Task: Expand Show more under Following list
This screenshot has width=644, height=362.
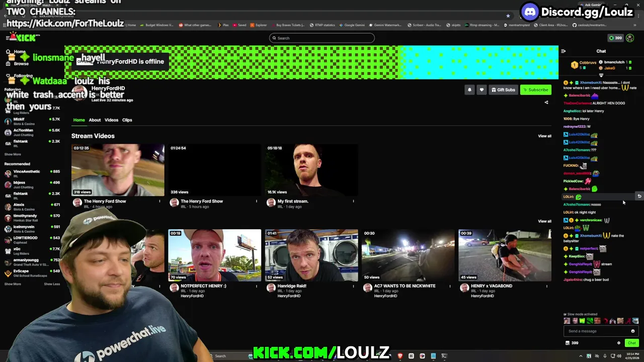Action: (13, 154)
